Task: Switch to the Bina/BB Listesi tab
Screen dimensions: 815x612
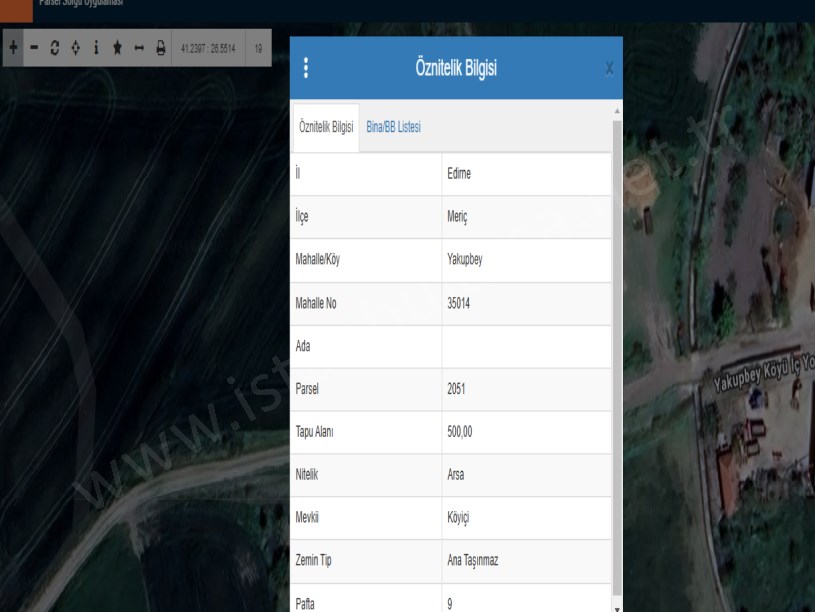Action: (394, 127)
